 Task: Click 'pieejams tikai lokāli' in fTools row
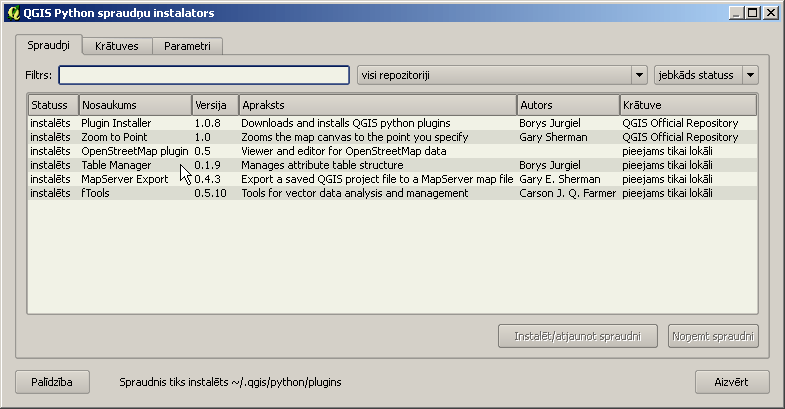667,193
